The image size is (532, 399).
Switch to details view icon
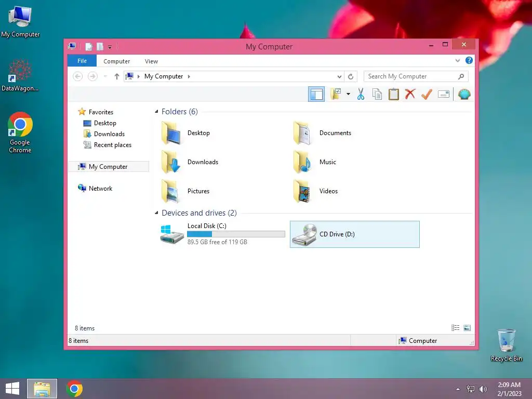tap(455, 327)
